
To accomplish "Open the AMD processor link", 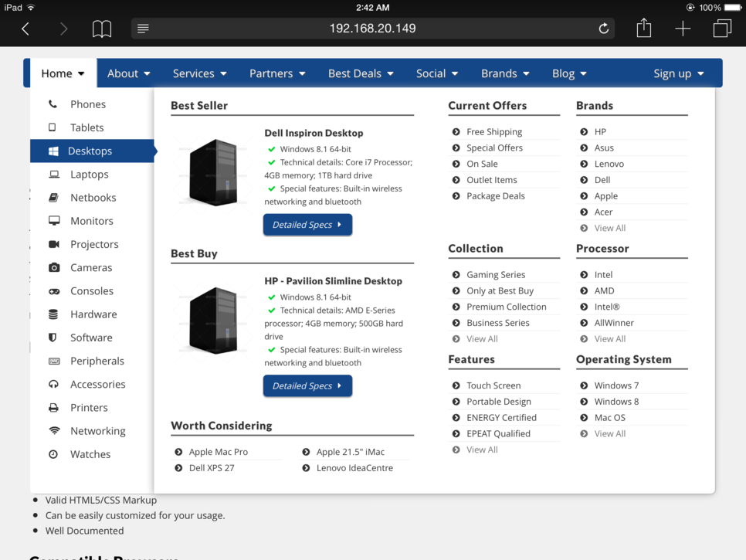I will pos(604,290).
